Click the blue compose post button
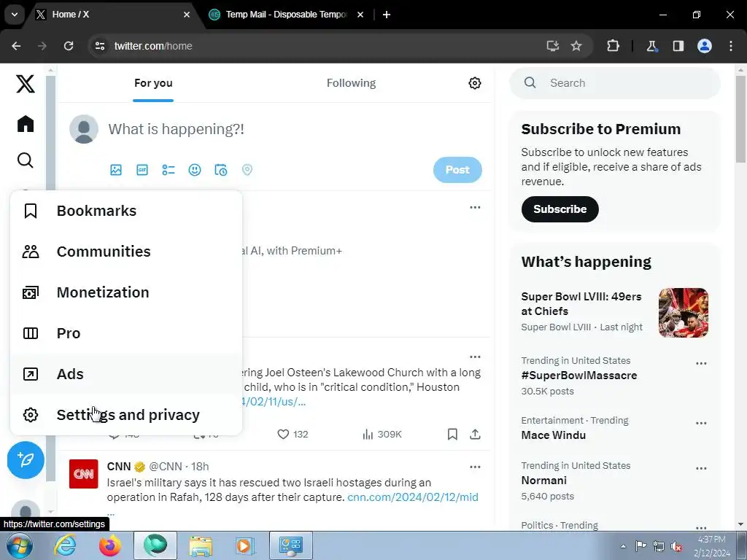 pyautogui.click(x=26, y=459)
